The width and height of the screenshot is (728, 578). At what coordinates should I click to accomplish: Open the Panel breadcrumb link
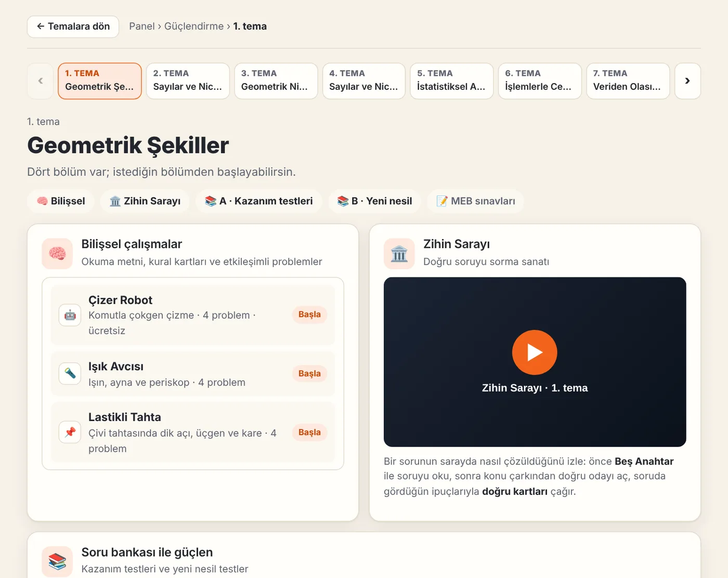click(142, 27)
